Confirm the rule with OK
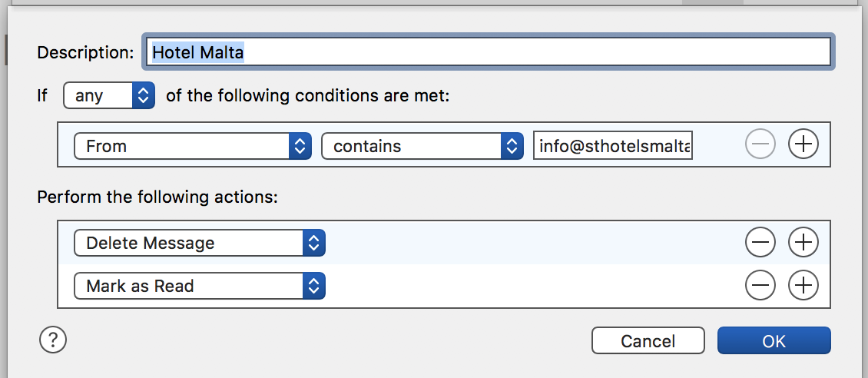The height and width of the screenshot is (378, 868). tap(774, 341)
